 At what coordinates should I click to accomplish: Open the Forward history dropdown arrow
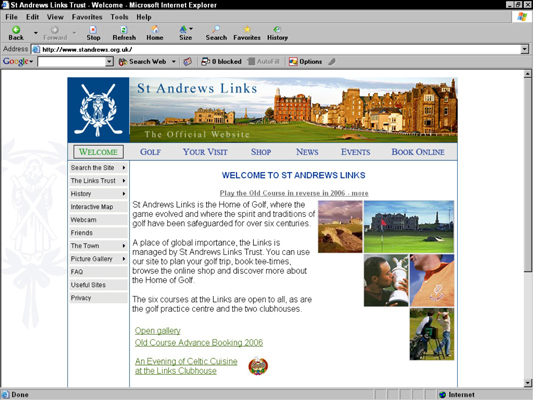74,33
